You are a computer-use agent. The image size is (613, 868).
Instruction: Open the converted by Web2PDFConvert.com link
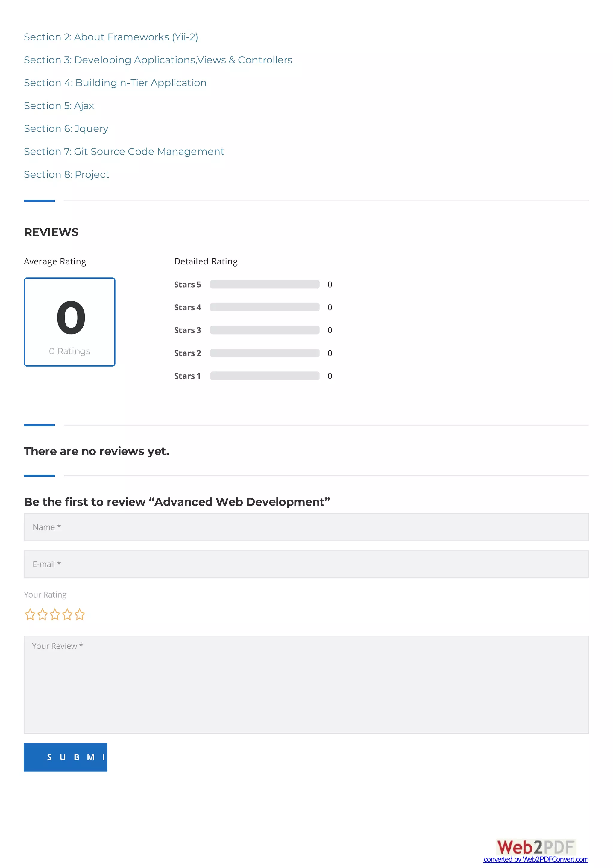[x=535, y=859]
